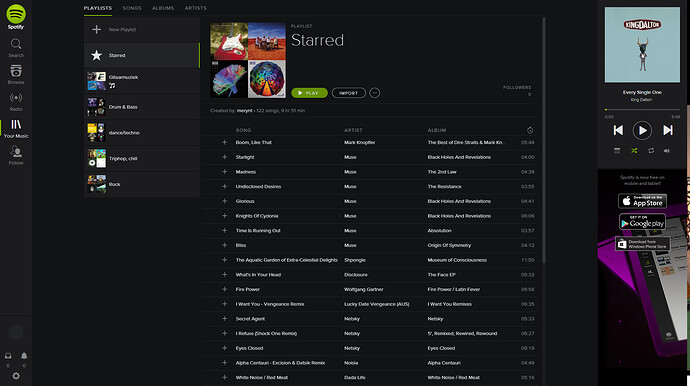
Task: Click the Import button
Action: [349, 93]
